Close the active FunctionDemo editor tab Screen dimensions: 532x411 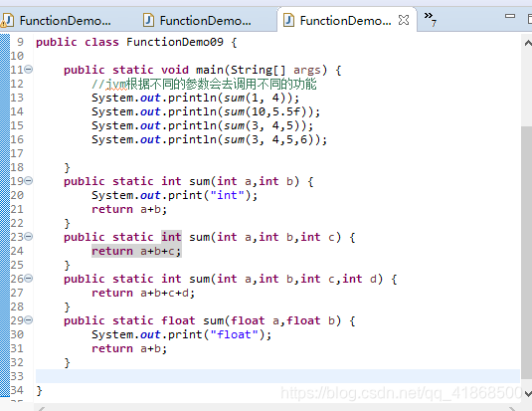[x=404, y=20]
